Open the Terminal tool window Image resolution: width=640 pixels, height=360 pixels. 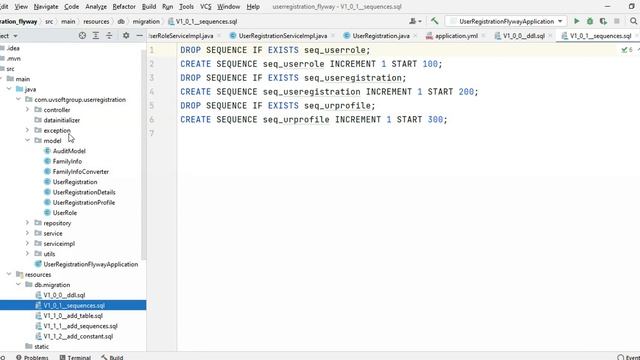point(75,357)
